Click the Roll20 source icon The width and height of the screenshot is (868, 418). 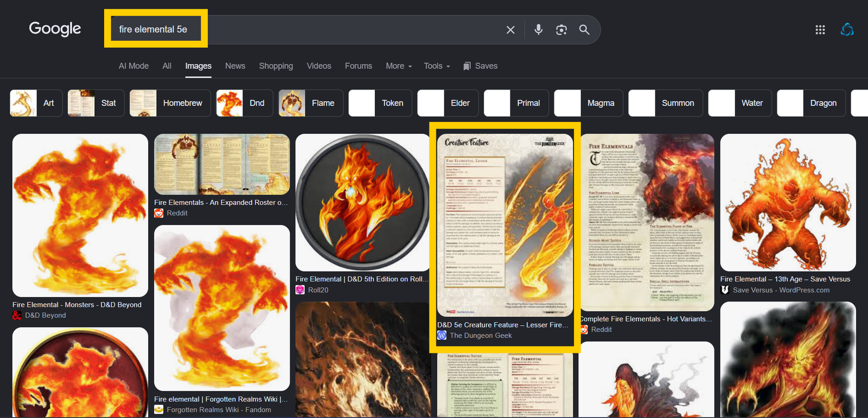pos(300,290)
